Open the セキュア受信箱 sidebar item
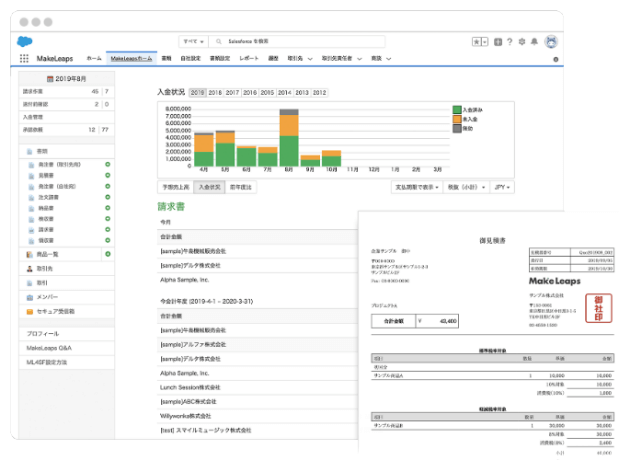The height and width of the screenshot is (460, 619). pyautogui.click(x=67, y=312)
